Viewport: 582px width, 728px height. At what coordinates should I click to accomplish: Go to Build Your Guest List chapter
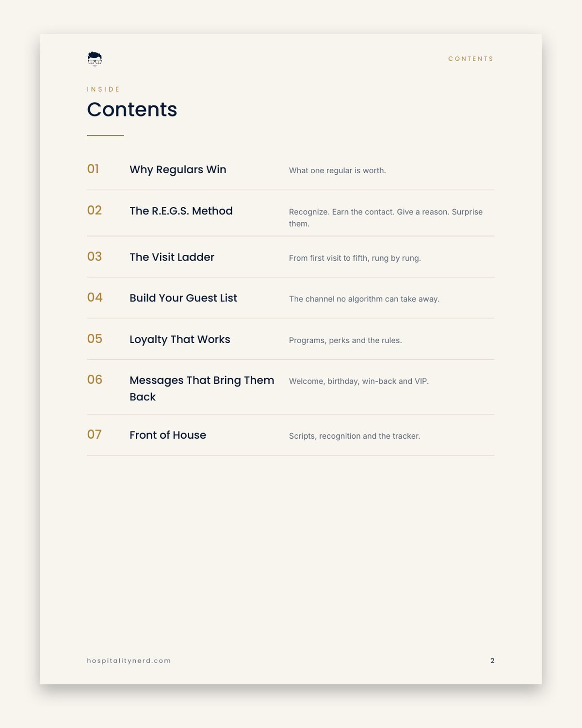pyautogui.click(x=183, y=298)
